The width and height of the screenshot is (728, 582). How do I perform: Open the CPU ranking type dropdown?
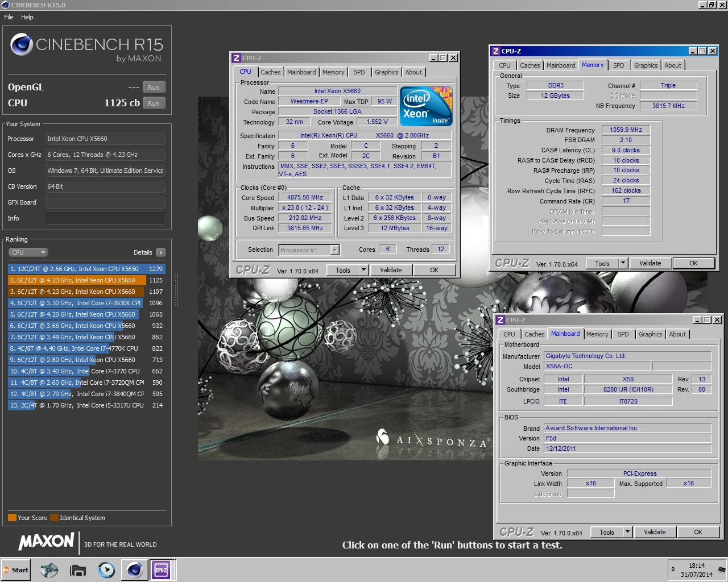[27, 252]
